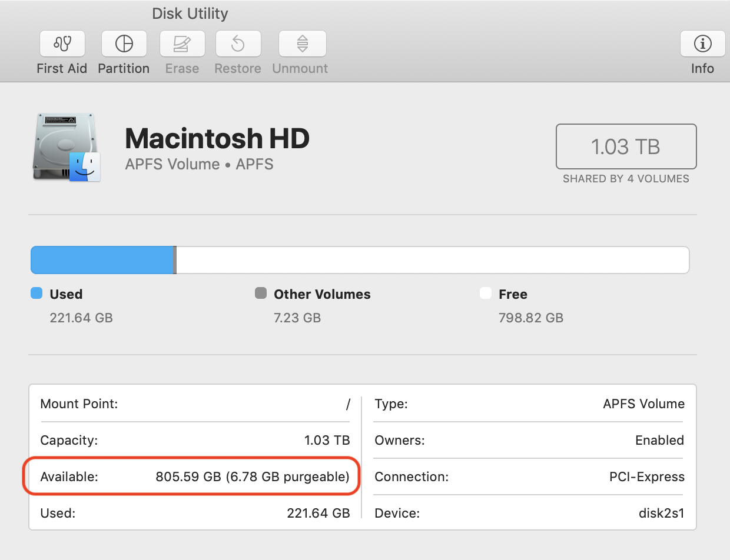Open the Info toolbar button
This screenshot has height=560, width=730.
(702, 44)
